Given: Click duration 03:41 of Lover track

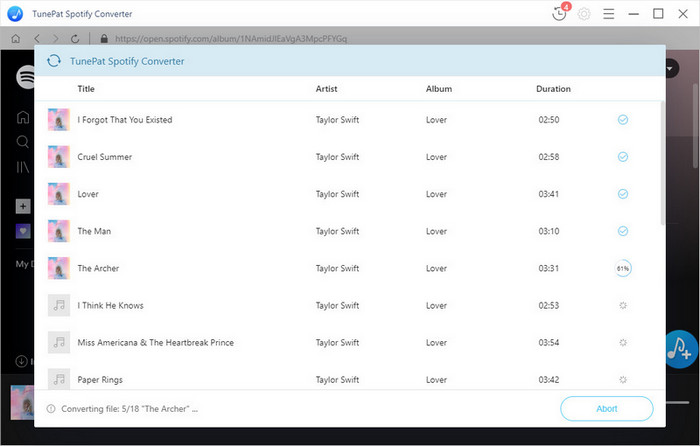Looking at the screenshot, I should [549, 194].
